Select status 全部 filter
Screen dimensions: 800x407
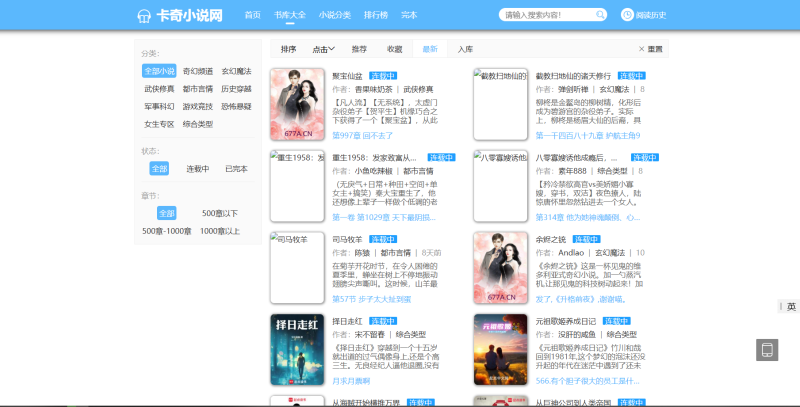[x=159, y=168]
